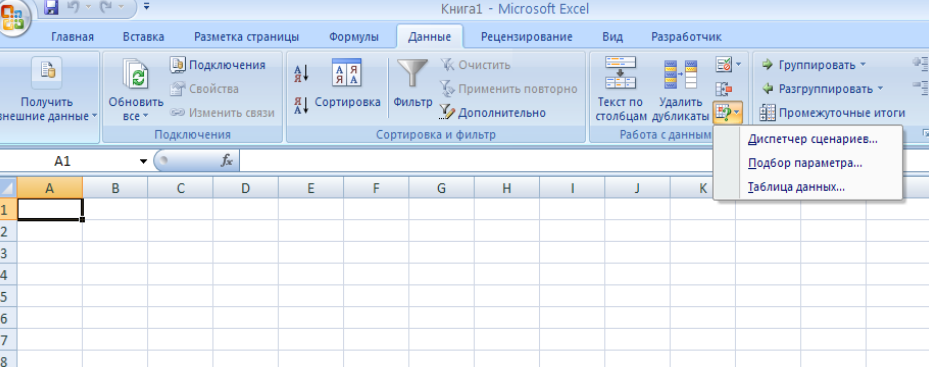Select row 3 header

pyautogui.click(x=8, y=253)
